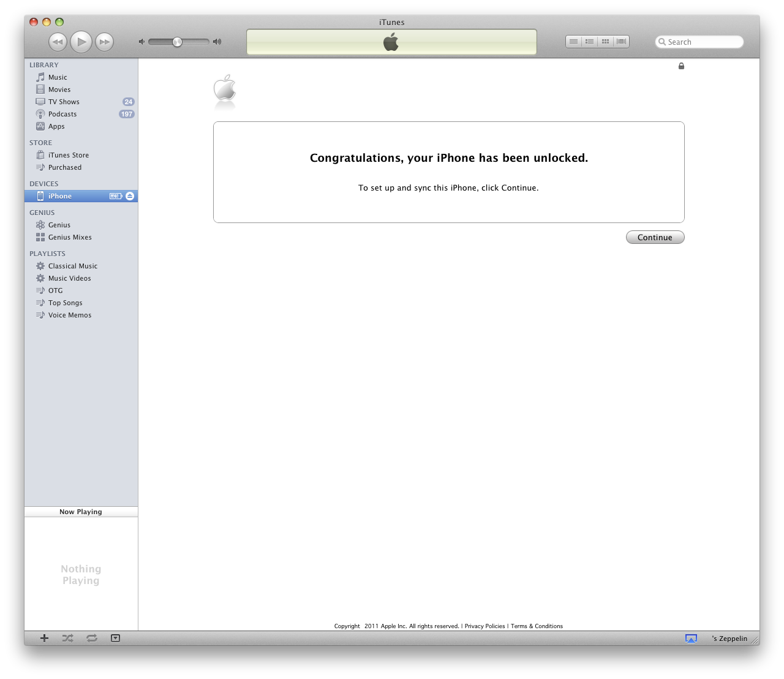Click the Apple logo above the message
Viewport: 784px width, 679px height.
[x=225, y=89]
